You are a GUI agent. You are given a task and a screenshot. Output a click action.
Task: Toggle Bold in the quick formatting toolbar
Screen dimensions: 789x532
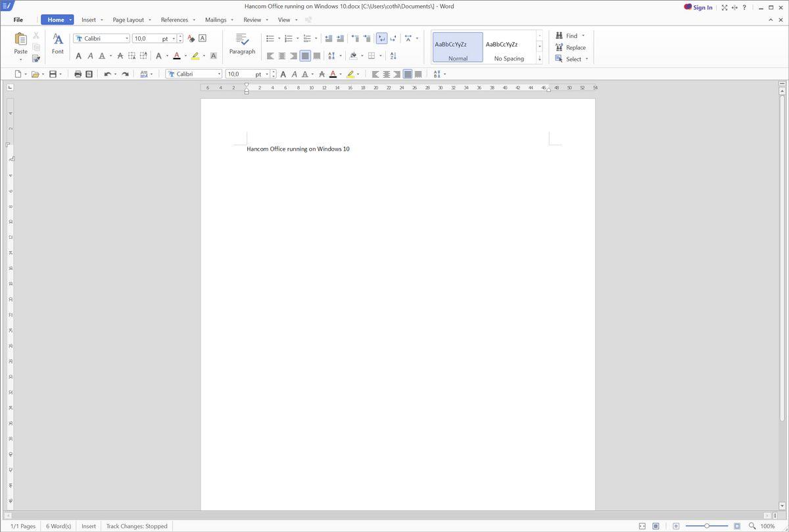click(283, 74)
